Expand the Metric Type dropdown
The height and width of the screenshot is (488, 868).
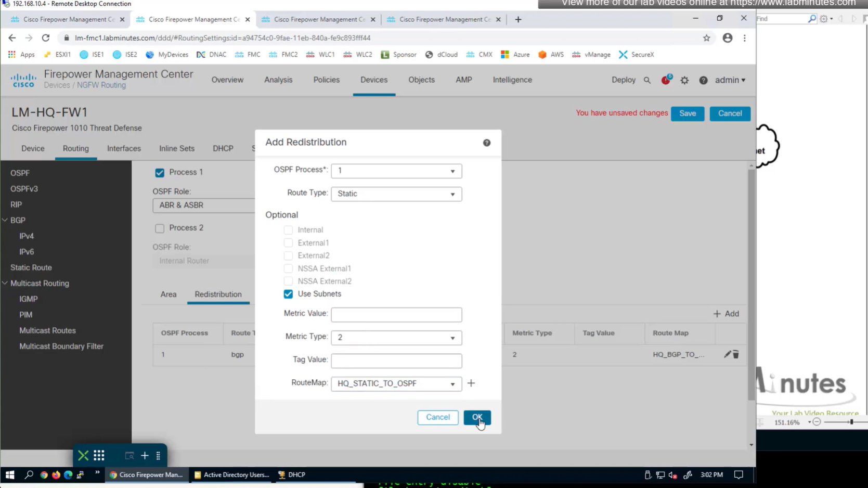(x=396, y=338)
